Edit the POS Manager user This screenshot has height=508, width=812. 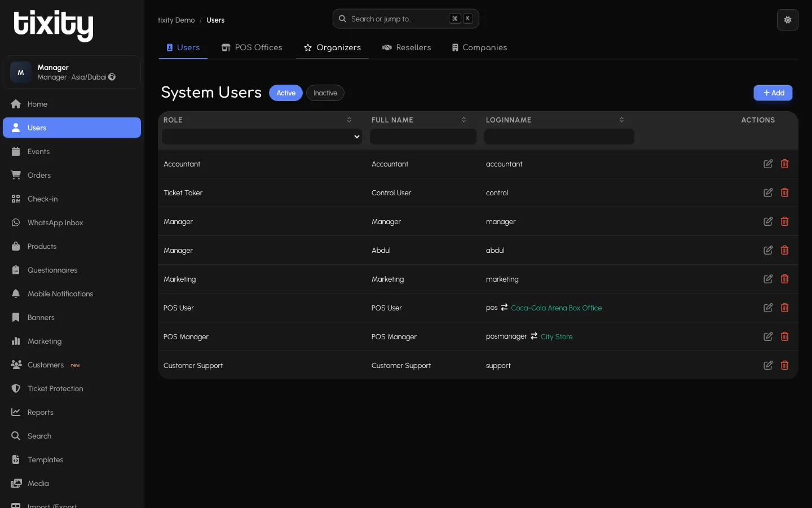pyautogui.click(x=768, y=336)
